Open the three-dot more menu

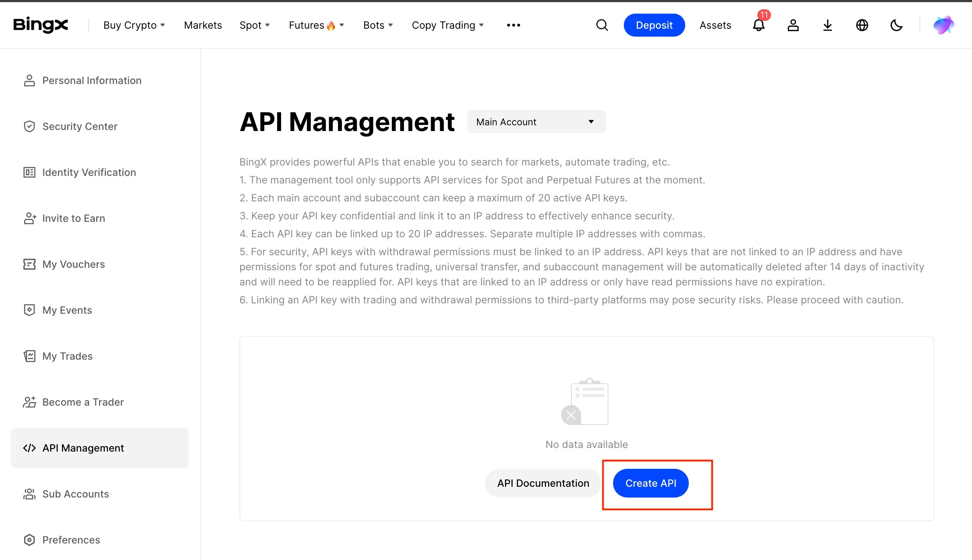513,25
